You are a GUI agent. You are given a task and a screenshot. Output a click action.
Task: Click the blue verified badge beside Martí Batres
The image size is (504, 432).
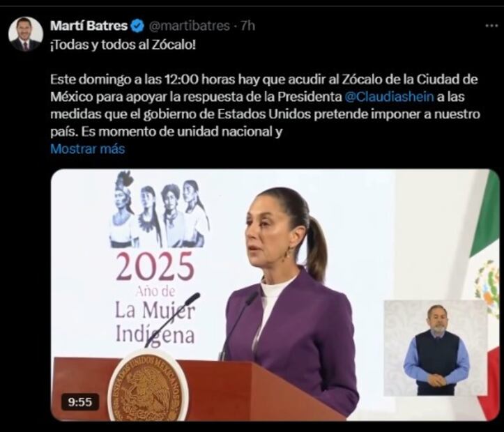point(137,26)
